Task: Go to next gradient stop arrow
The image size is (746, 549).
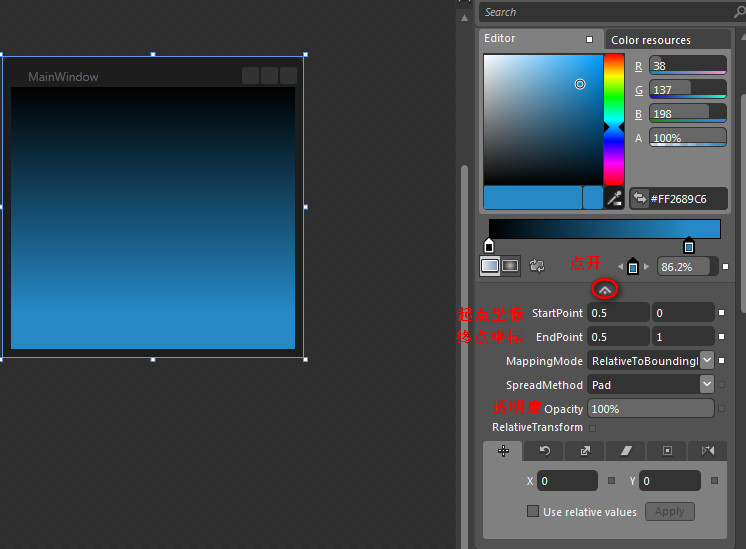Action: point(646,266)
